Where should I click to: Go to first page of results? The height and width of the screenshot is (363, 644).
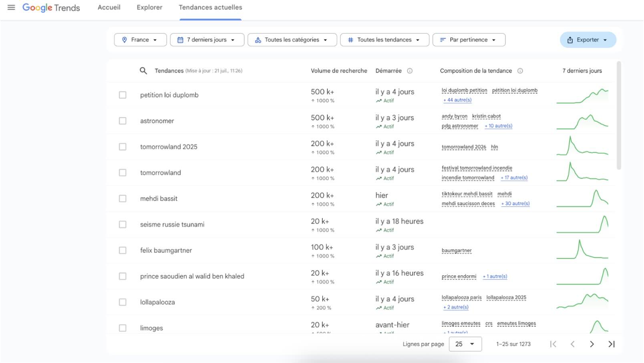coord(553,344)
